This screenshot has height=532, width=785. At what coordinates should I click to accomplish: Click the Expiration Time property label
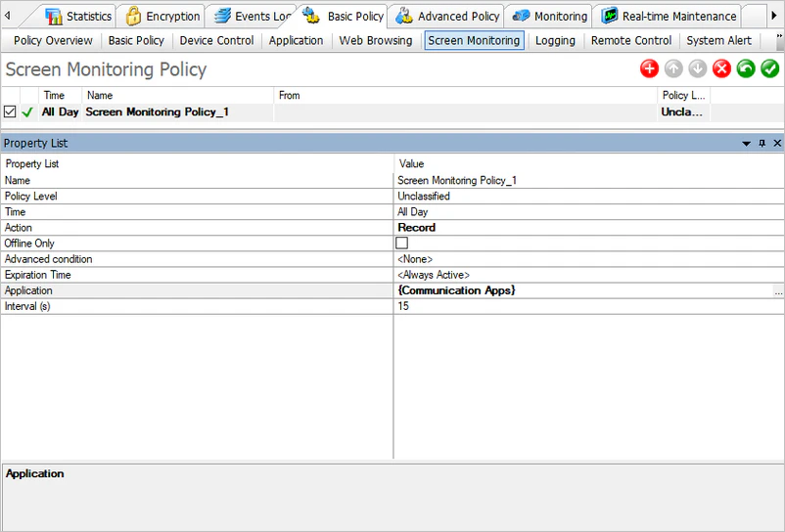37,275
